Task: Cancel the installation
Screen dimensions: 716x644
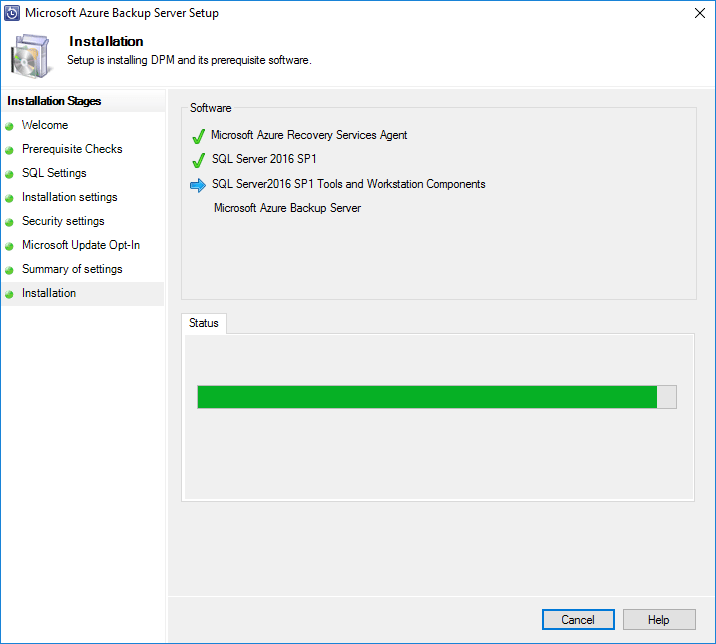Action: [578, 620]
